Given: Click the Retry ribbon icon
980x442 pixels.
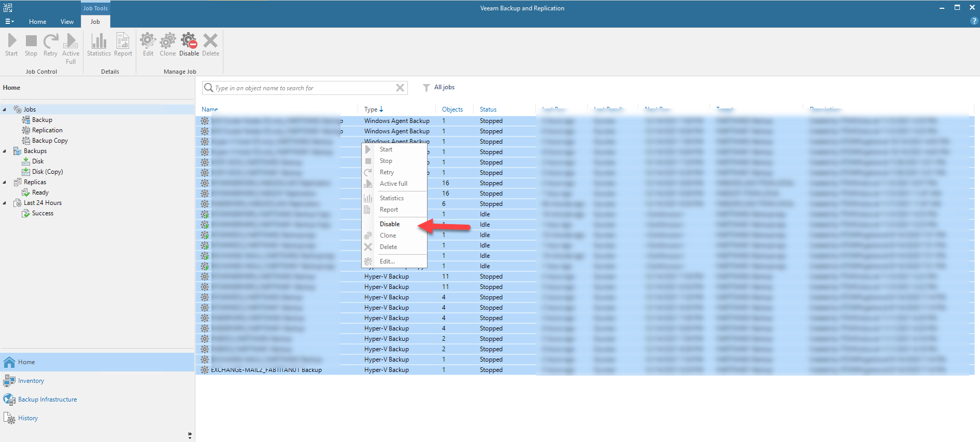Looking at the screenshot, I should (50, 40).
